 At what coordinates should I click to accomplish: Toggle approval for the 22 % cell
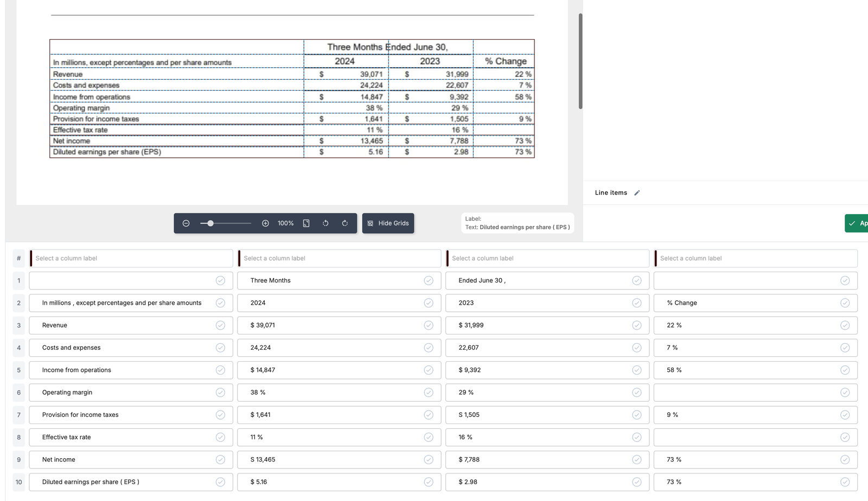(845, 325)
